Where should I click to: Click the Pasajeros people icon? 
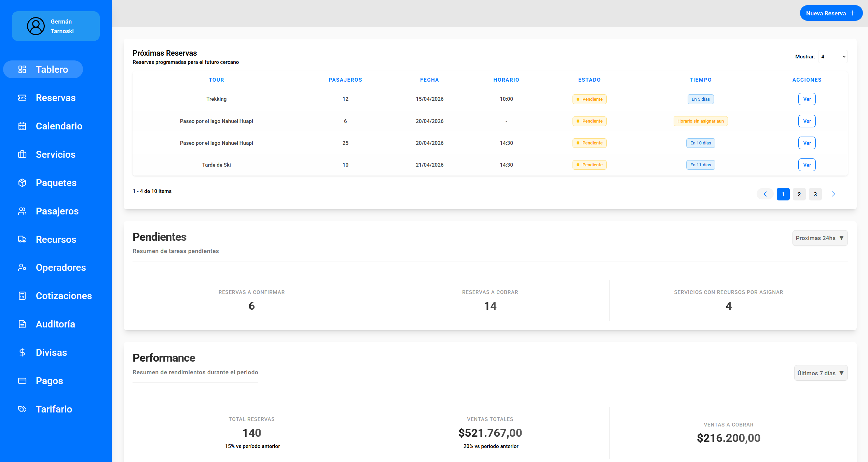[x=22, y=211]
